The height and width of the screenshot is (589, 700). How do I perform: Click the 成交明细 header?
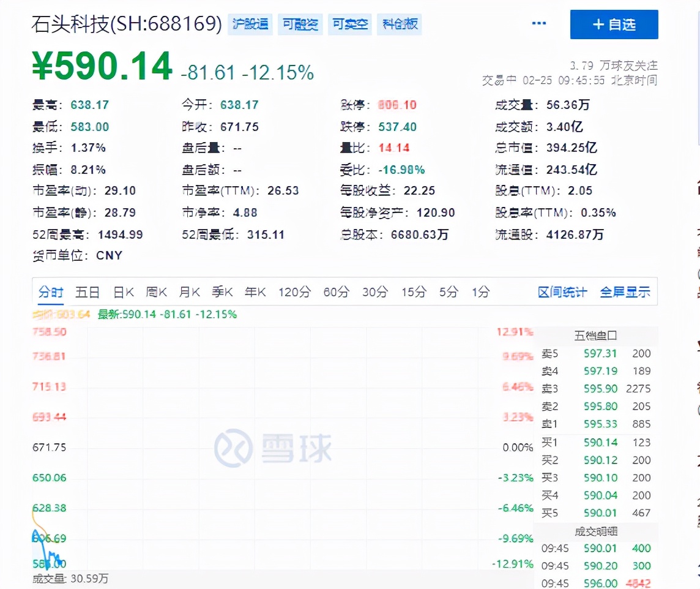(595, 531)
